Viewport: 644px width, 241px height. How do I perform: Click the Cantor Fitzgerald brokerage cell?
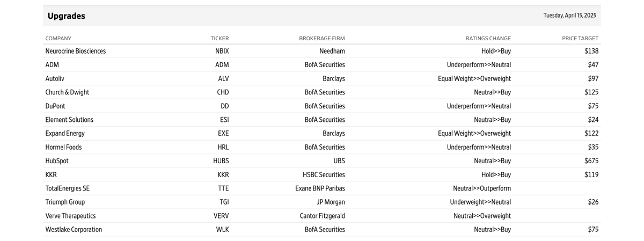[x=322, y=216]
